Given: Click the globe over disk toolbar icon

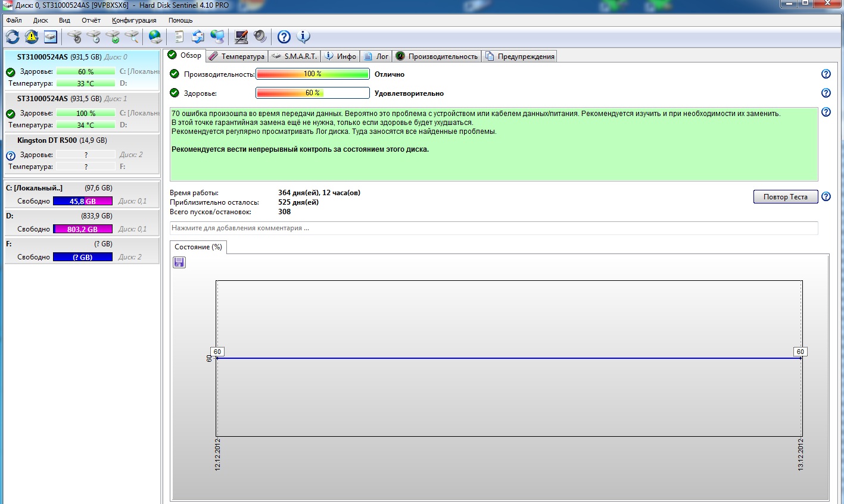Looking at the screenshot, I should click(x=155, y=37).
